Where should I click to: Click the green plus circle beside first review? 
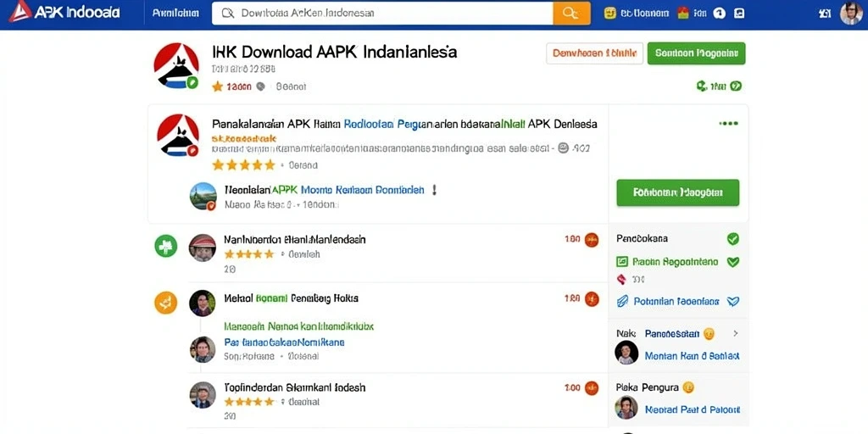click(x=165, y=246)
